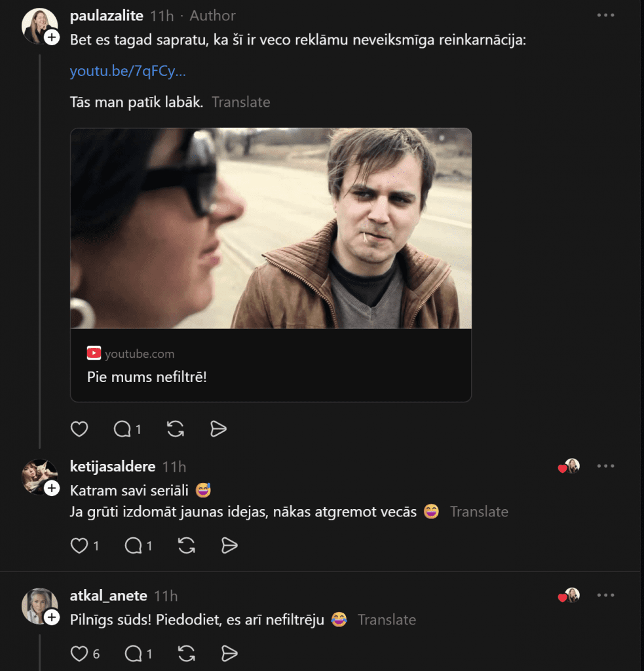Open ketijasaldere's profile via username
The image size is (644, 671).
(113, 467)
